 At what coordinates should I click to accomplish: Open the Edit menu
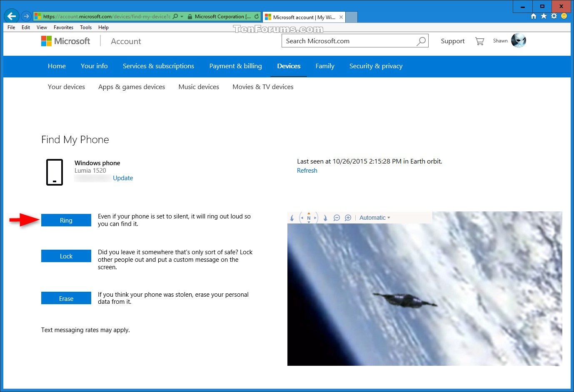pos(26,27)
